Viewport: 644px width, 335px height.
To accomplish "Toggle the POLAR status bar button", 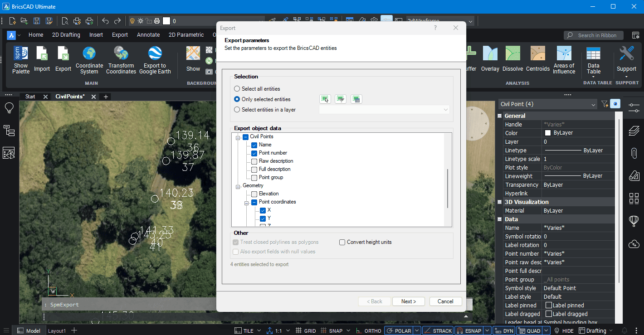I will pos(399,331).
